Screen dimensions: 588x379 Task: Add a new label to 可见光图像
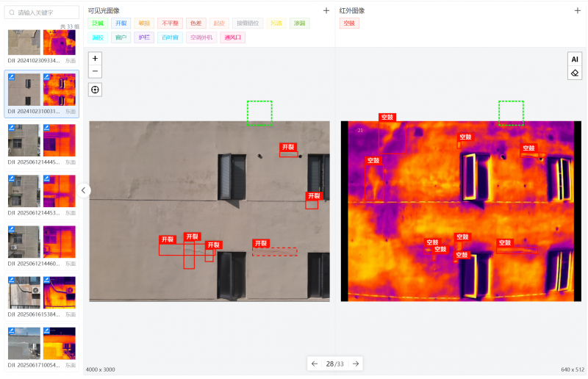[x=326, y=10]
